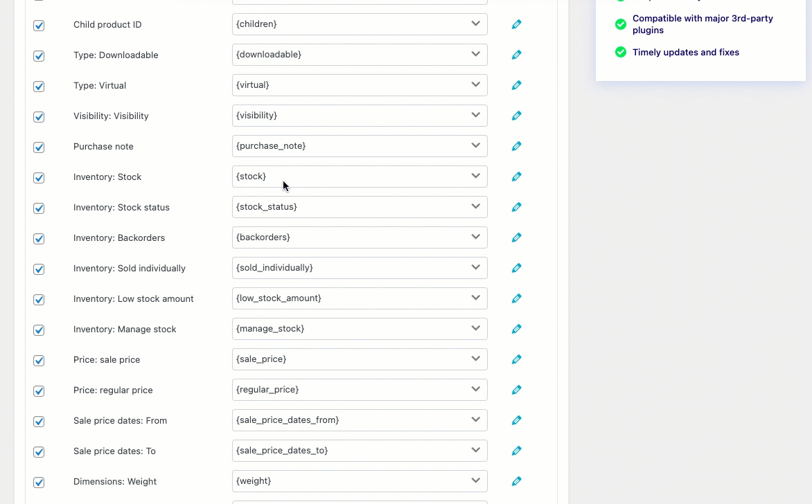Click pencil icon for Inventory: Stock
812x504 pixels.
[x=516, y=177]
